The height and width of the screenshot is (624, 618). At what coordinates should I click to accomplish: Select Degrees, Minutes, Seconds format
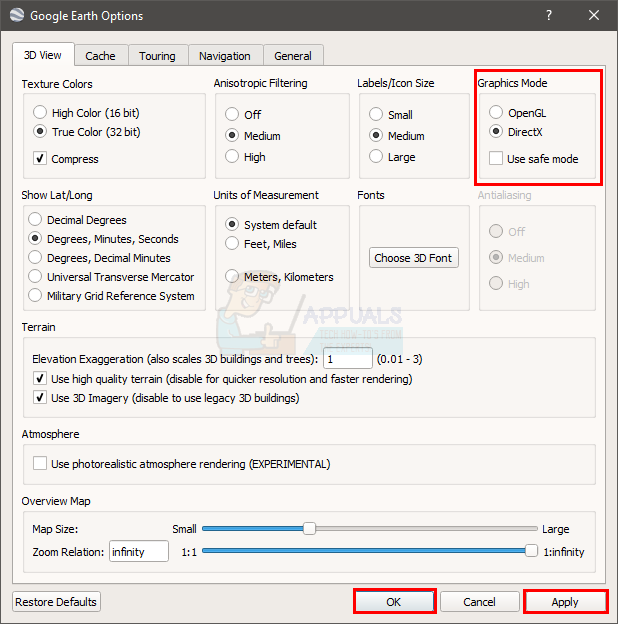[35, 238]
